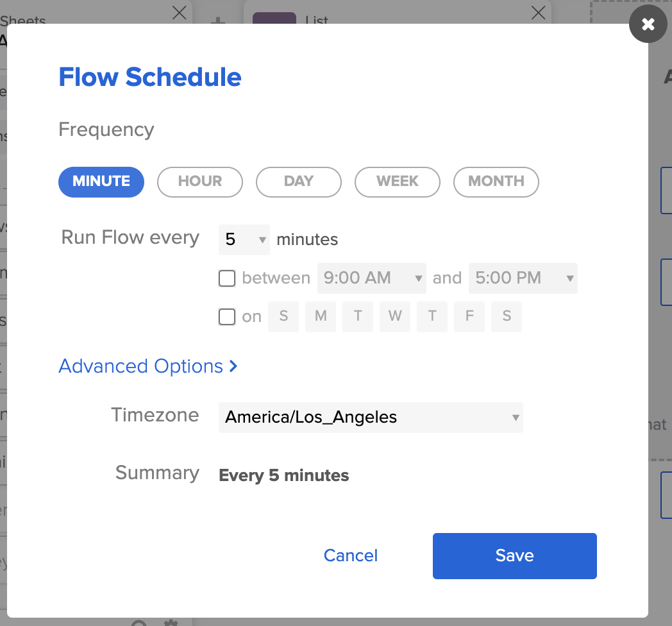Open the 5:00 PM end time dropdown
The width and height of the screenshot is (672, 626).
[x=523, y=278]
